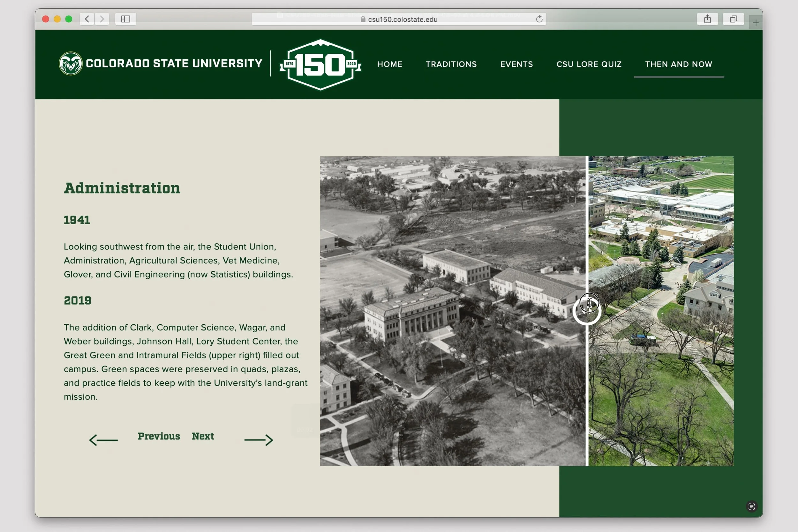Viewport: 798px width, 532px height.
Task: Minimize the window with the yellow button
Action: tap(57, 19)
